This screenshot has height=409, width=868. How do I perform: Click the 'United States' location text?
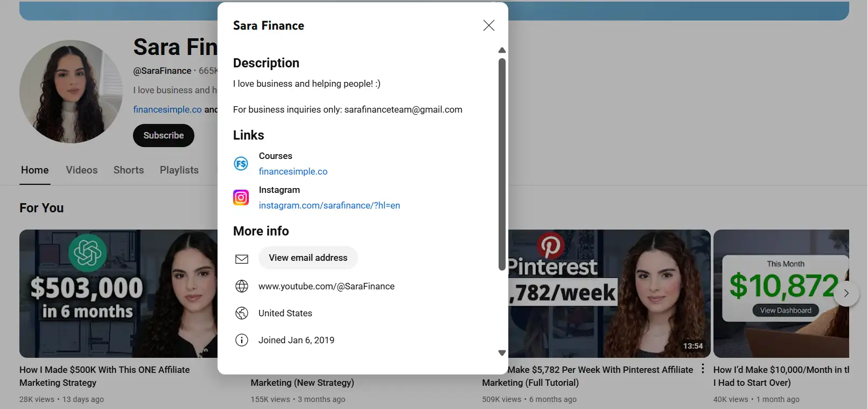tap(285, 313)
